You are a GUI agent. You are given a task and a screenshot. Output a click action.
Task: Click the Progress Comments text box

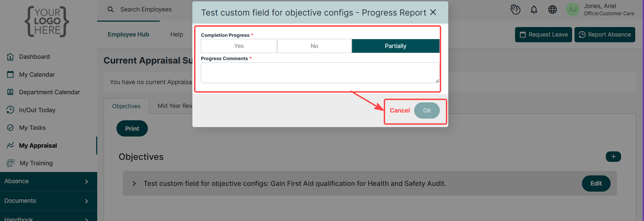(320, 73)
